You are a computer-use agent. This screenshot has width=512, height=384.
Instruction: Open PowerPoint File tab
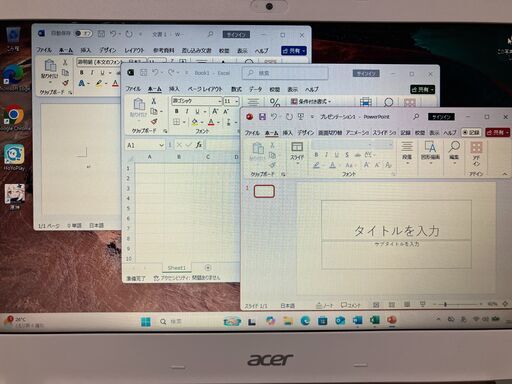coord(252,133)
